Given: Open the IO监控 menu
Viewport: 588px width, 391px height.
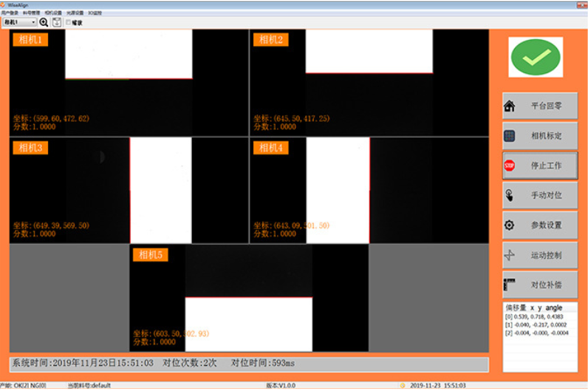Looking at the screenshot, I should pos(95,13).
